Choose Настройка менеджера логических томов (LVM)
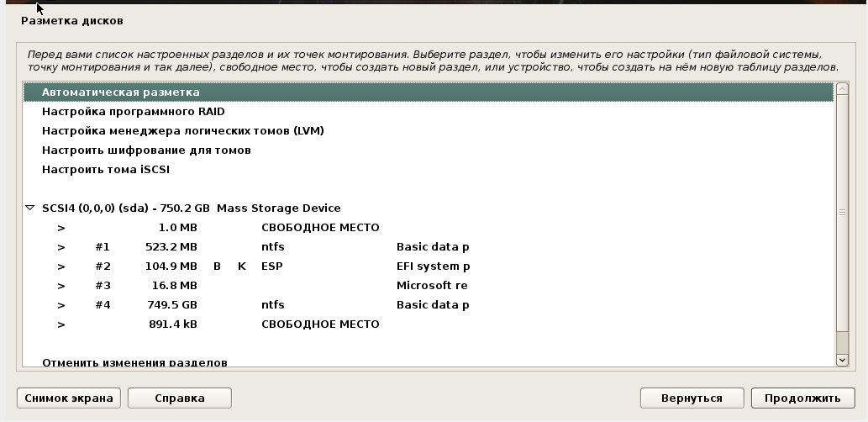This screenshot has width=868, height=422. (x=182, y=131)
